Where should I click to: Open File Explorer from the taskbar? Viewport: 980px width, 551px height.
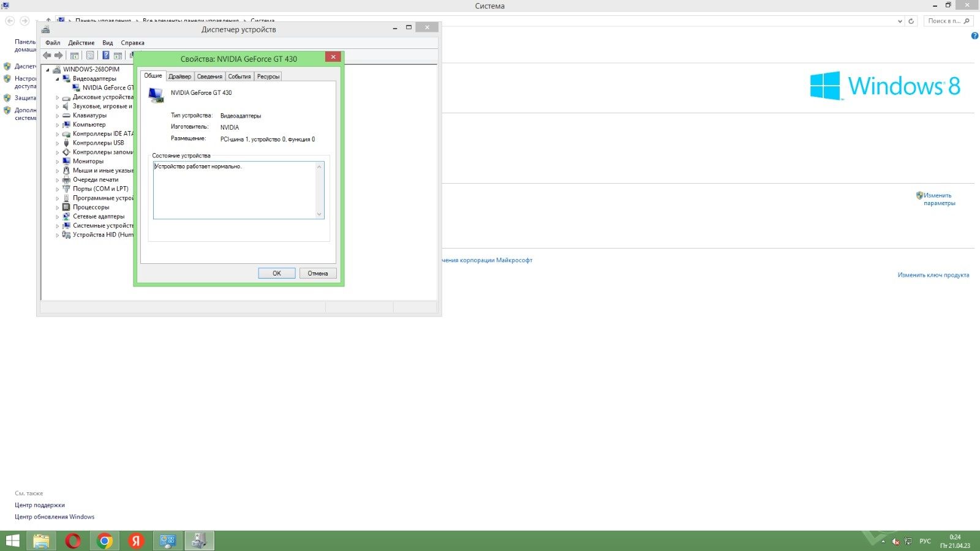pos(41,541)
